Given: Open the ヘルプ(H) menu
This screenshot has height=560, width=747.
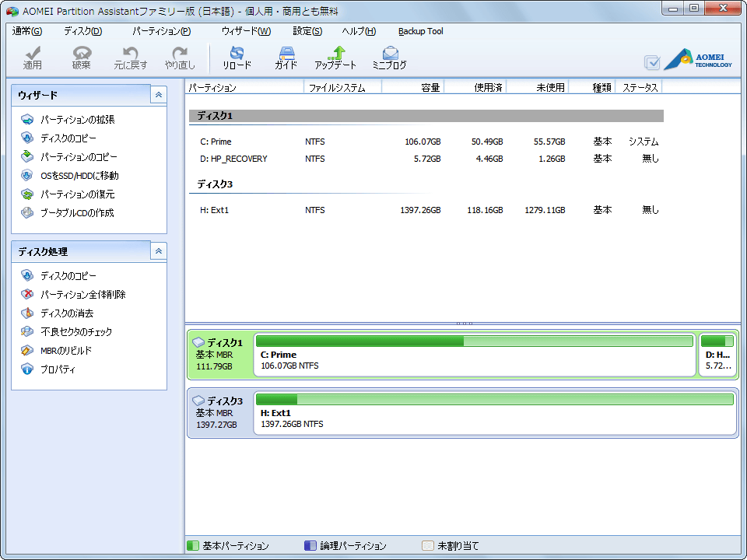Looking at the screenshot, I should 359,31.
